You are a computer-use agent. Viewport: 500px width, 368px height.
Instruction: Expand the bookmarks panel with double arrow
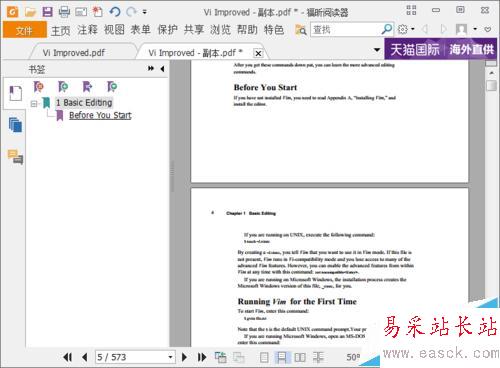(x=151, y=68)
